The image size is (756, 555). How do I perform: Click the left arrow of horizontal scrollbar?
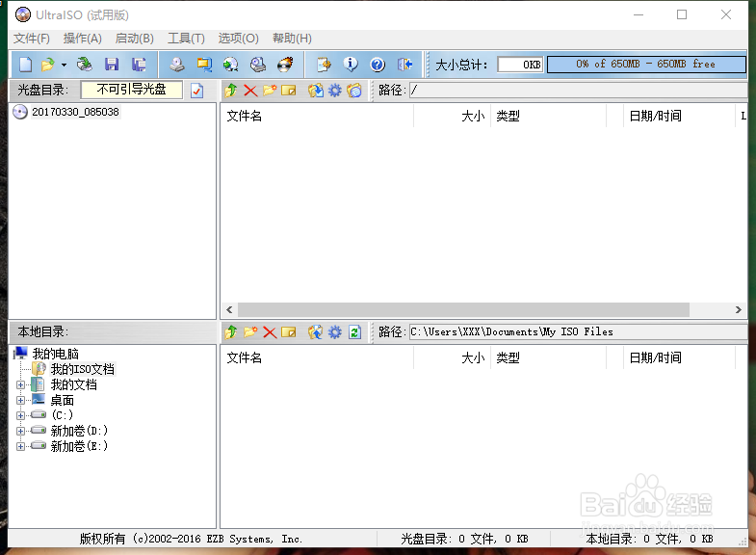tap(229, 309)
